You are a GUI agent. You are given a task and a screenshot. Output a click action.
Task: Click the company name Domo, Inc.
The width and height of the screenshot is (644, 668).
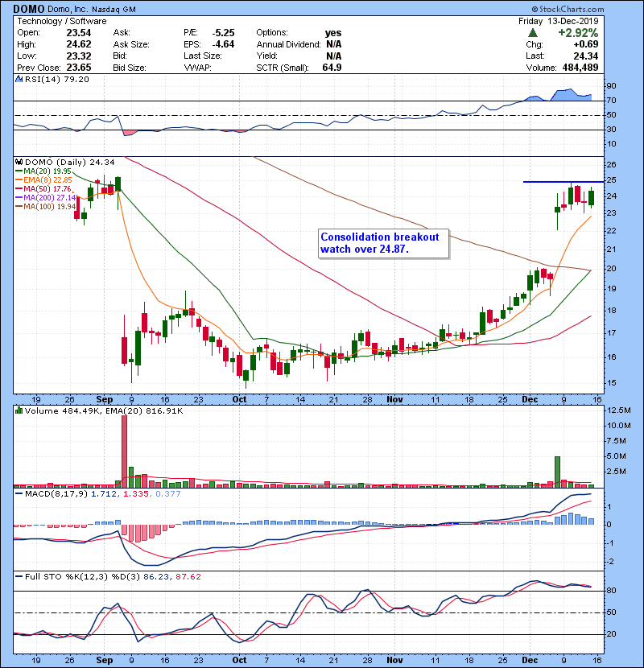tap(68, 9)
